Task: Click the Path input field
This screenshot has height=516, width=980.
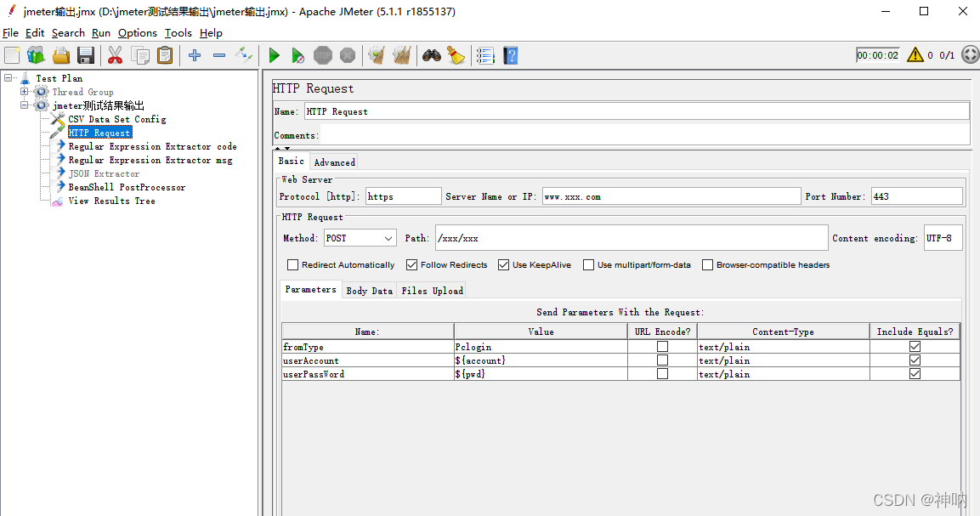Action: [x=632, y=238]
